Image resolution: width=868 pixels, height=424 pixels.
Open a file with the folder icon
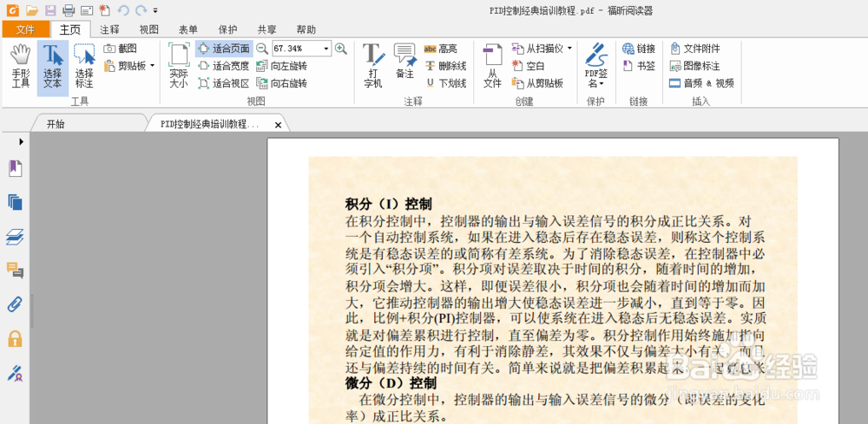[x=32, y=10]
